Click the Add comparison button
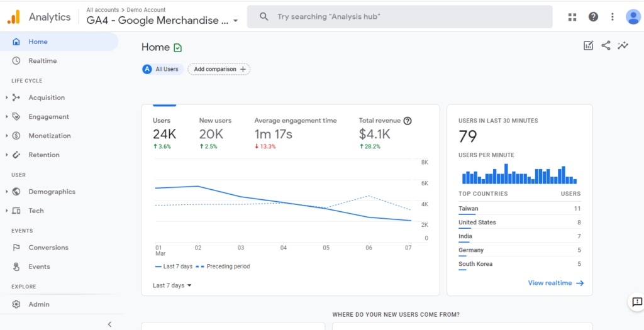 coord(219,69)
